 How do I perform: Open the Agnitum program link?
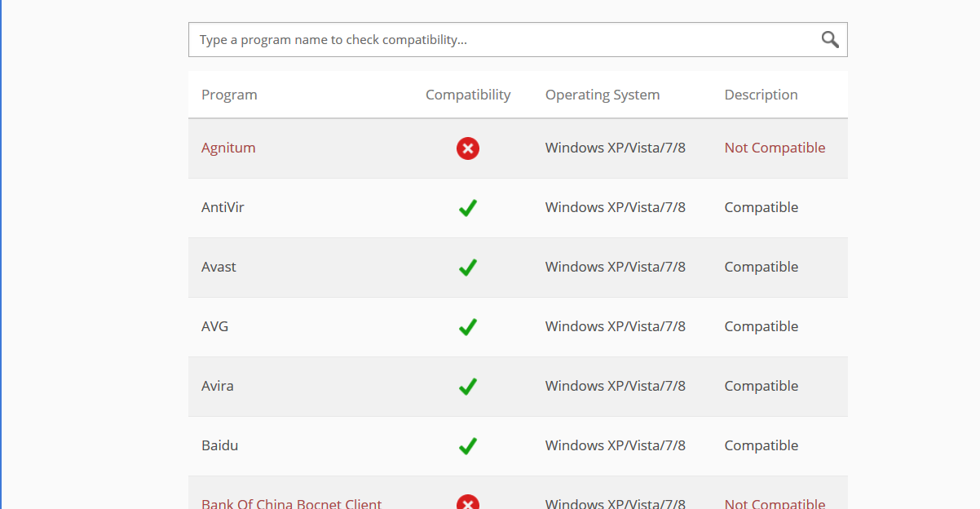tap(228, 148)
